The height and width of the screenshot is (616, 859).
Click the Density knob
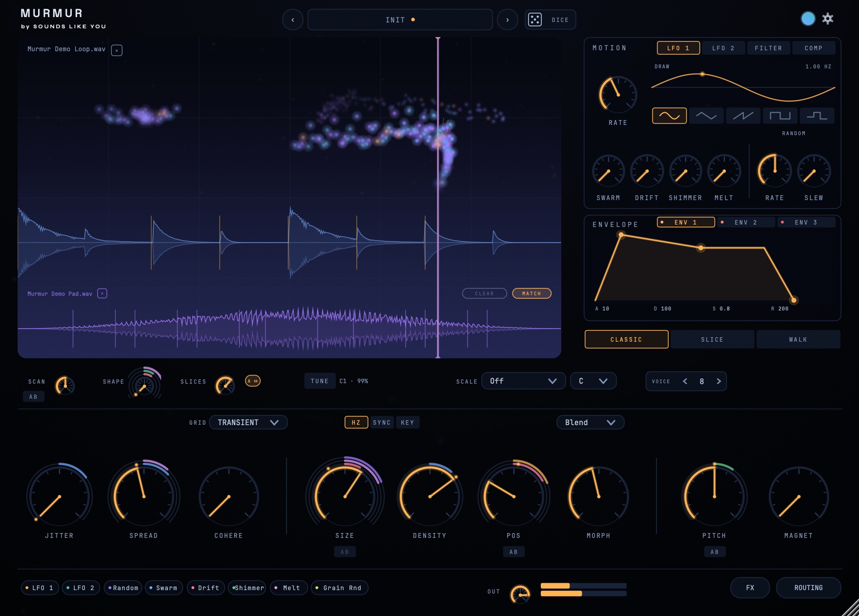point(429,496)
